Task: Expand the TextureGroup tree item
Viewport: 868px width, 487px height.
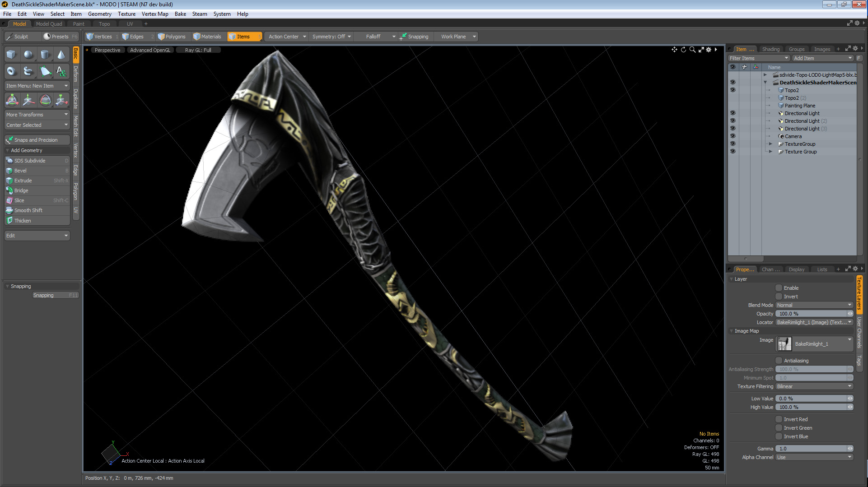Action: coord(770,144)
